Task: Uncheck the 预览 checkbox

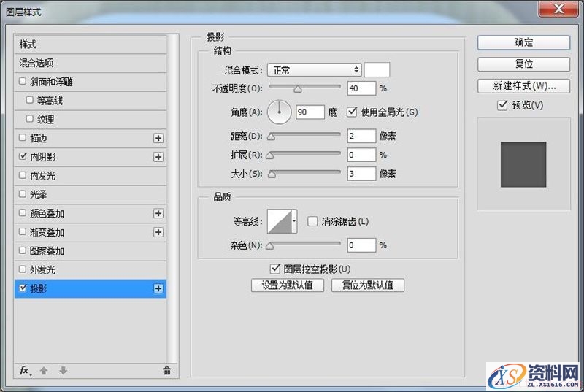Action: [502, 105]
